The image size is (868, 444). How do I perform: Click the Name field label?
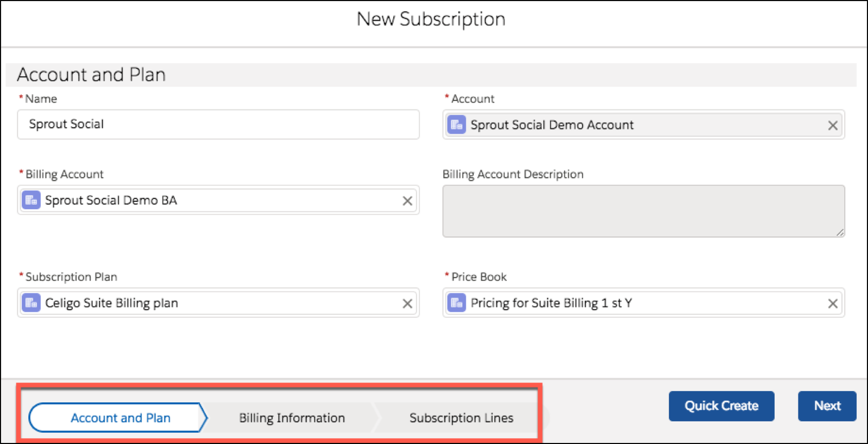(x=41, y=99)
